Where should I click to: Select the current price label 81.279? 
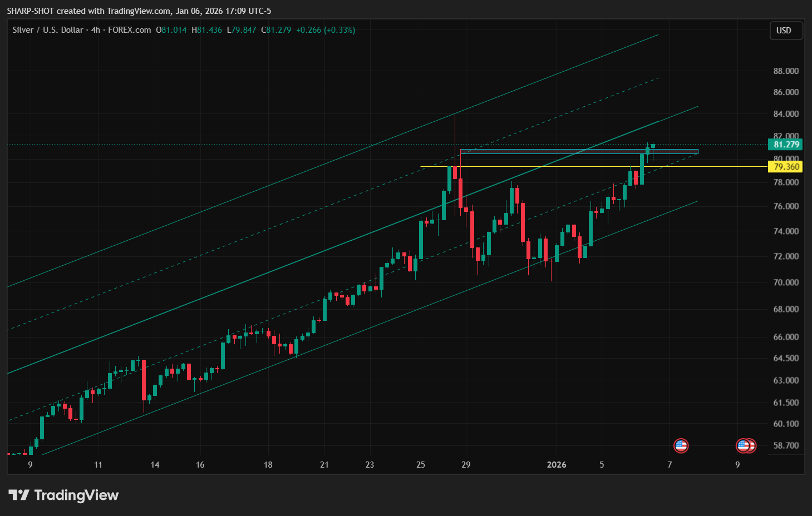click(786, 145)
